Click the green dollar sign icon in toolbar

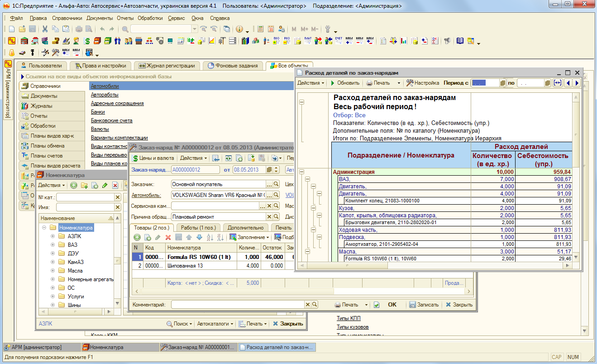coord(87,41)
